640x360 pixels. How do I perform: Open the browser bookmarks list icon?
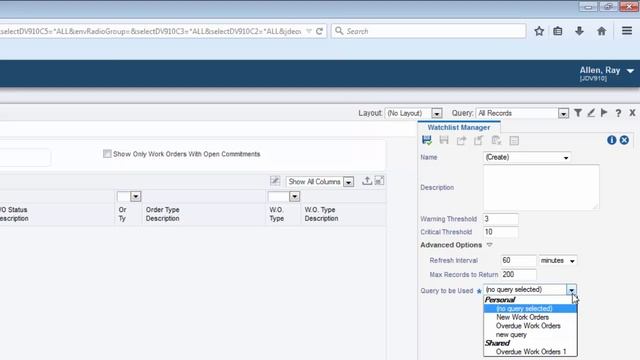(x=558, y=31)
